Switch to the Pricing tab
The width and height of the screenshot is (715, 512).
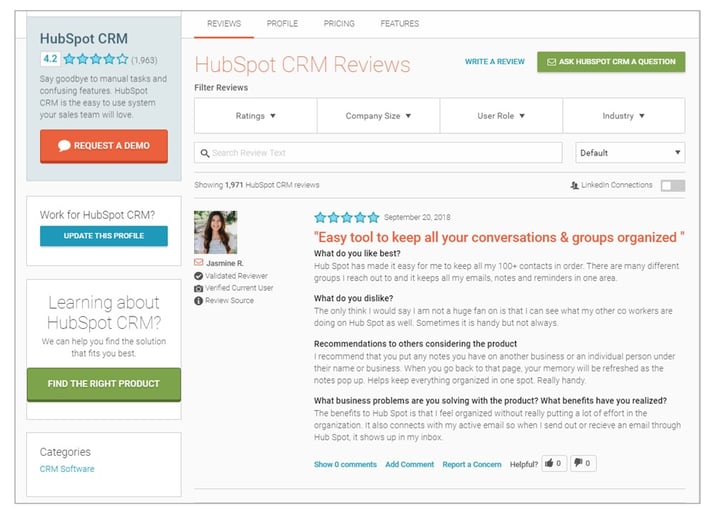tap(339, 24)
